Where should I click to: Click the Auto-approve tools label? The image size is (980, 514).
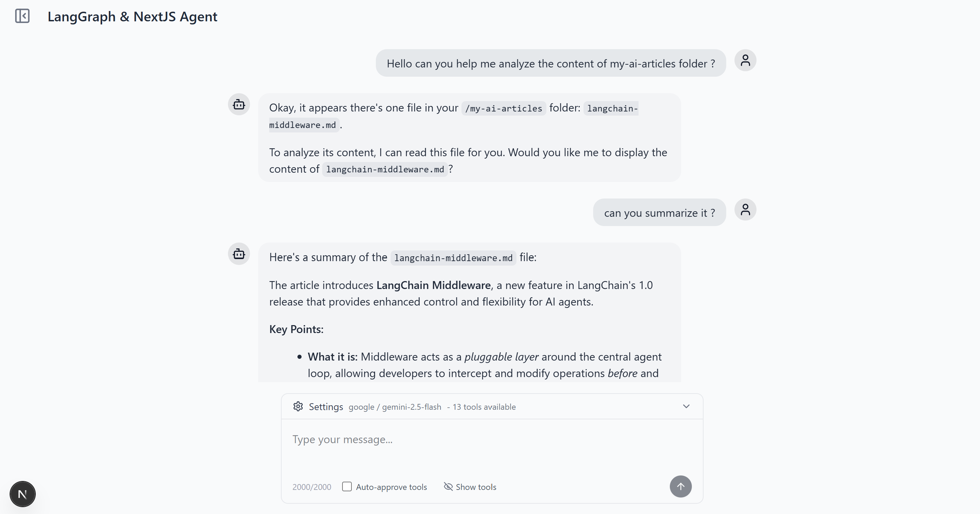click(391, 487)
